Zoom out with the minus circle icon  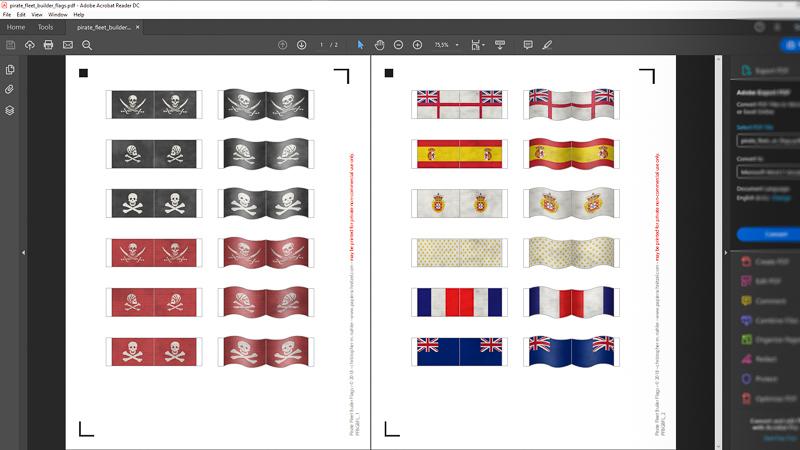[x=398, y=45]
